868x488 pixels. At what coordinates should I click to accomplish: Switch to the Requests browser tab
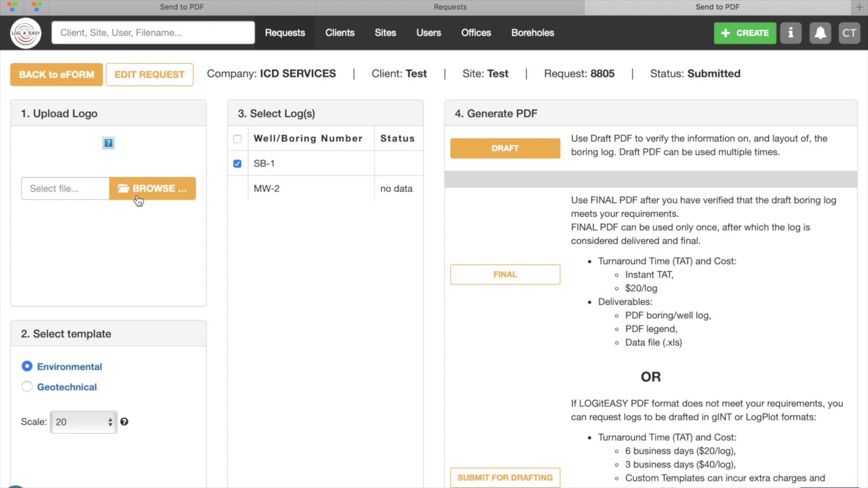point(450,7)
